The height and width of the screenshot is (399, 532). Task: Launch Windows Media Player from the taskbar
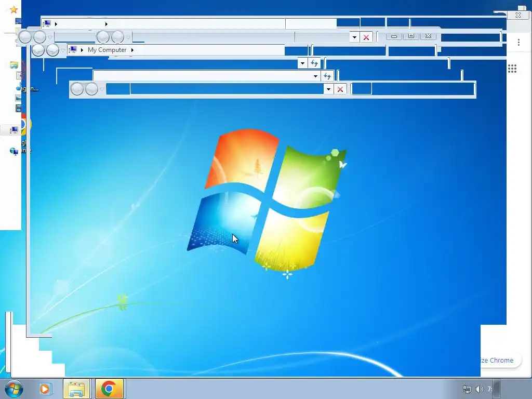(x=45, y=389)
